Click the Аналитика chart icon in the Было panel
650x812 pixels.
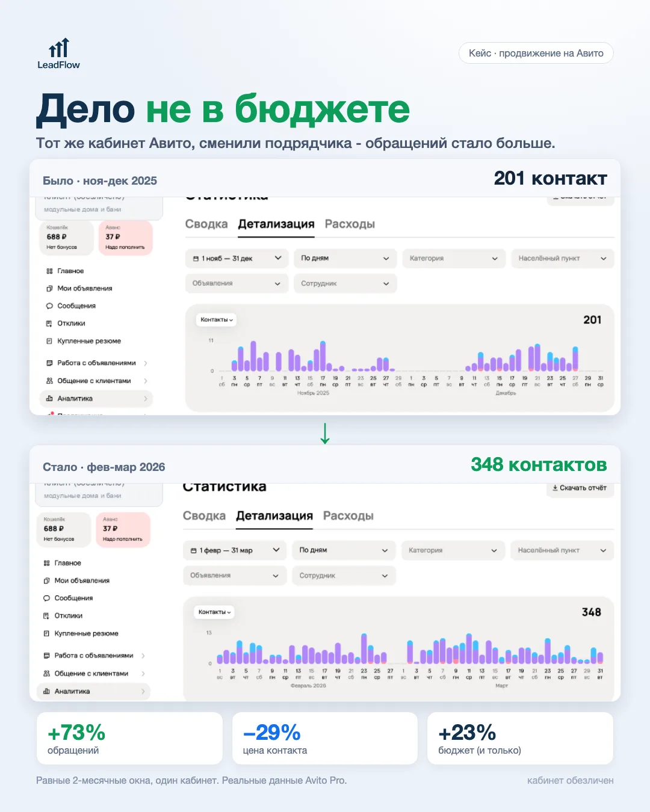pyautogui.click(x=49, y=399)
